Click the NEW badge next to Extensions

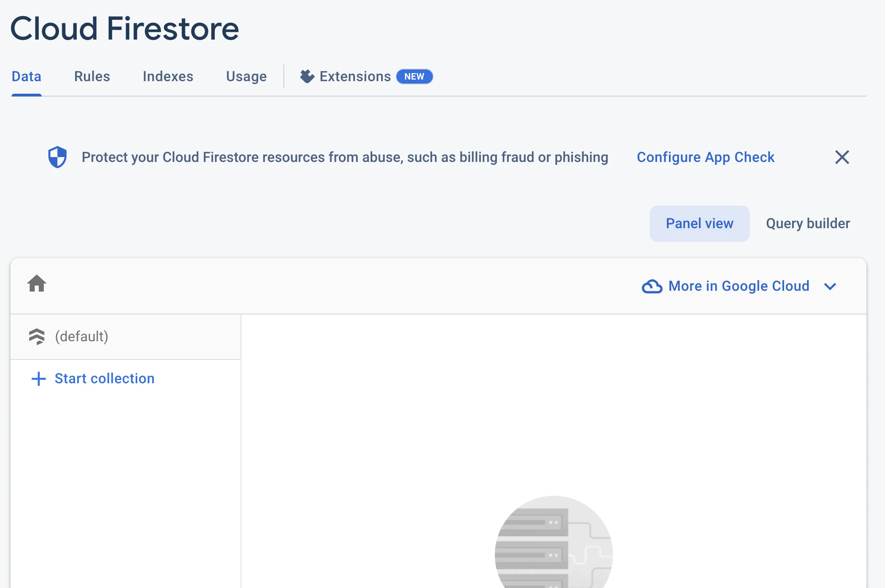coord(414,76)
